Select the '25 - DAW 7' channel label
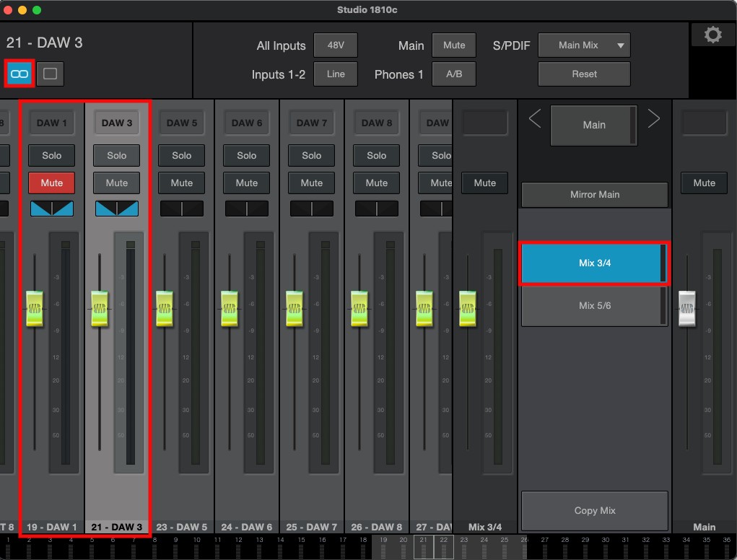Image resolution: width=737 pixels, height=560 pixels. 311,527
